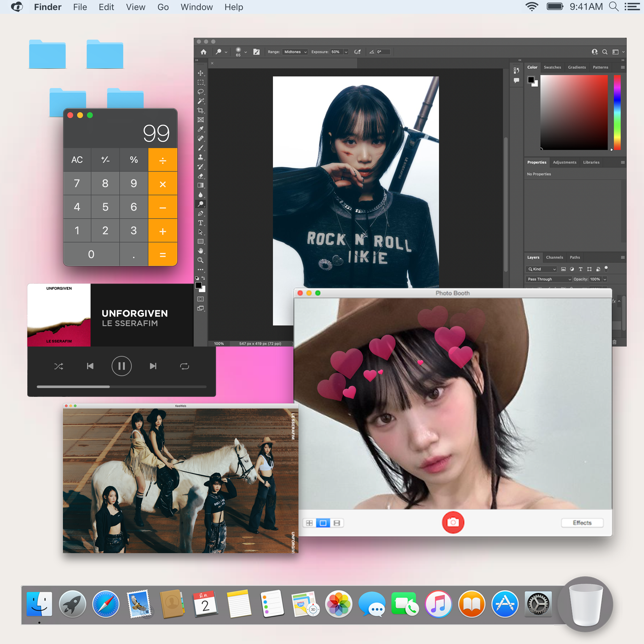Image resolution: width=644 pixels, height=644 pixels.
Task: Toggle shuffle in the music player
Action: tap(59, 366)
